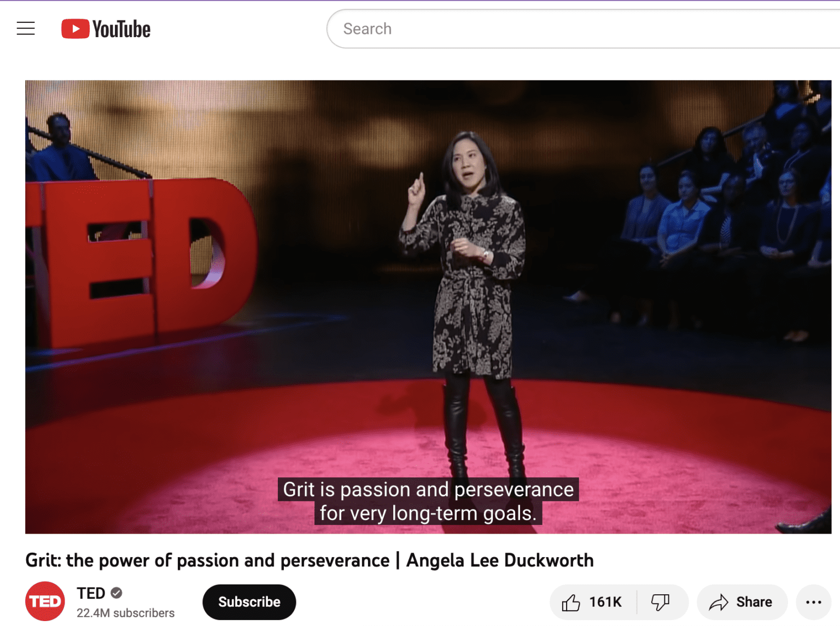Click the Share text label

tap(754, 602)
